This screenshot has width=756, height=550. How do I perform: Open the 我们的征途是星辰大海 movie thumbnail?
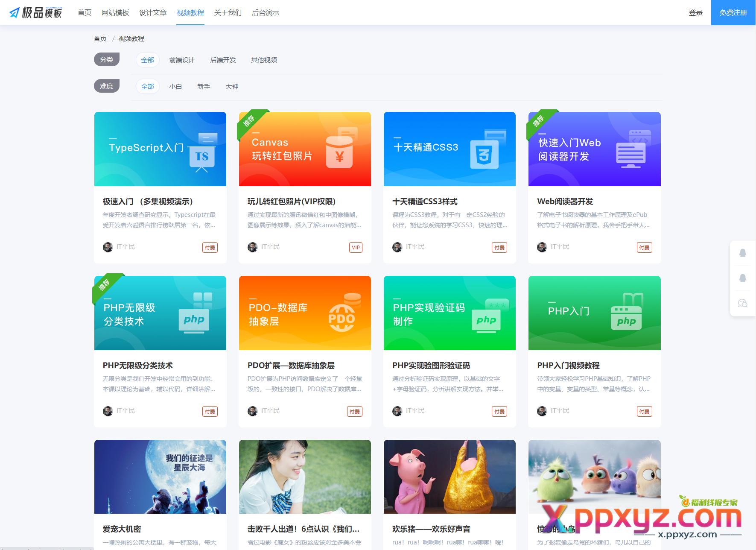click(x=160, y=477)
